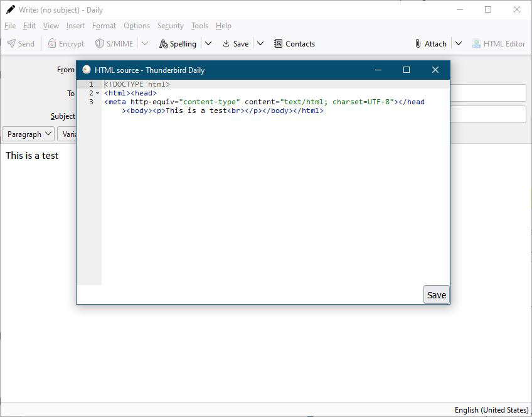Click 'This is a test' in message body
Viewport: 532px width, 417px height.
[32, 156]
